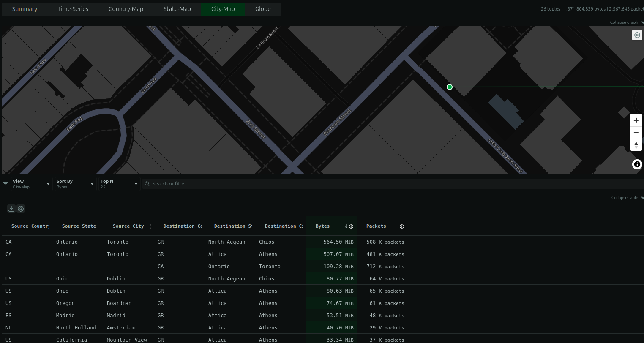Click the 2nd Street label on map
This screenshot has height=343, width=644.
[256, 129]
